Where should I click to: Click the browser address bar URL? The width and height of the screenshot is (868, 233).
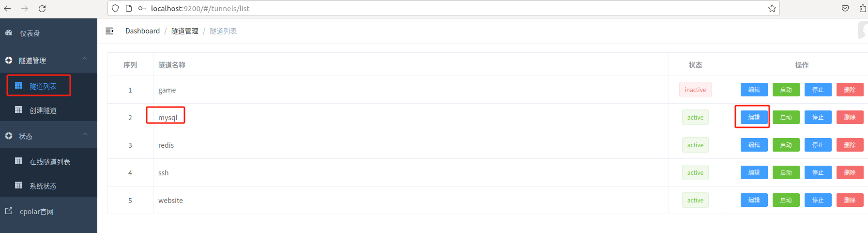click(x=200, y=8)
